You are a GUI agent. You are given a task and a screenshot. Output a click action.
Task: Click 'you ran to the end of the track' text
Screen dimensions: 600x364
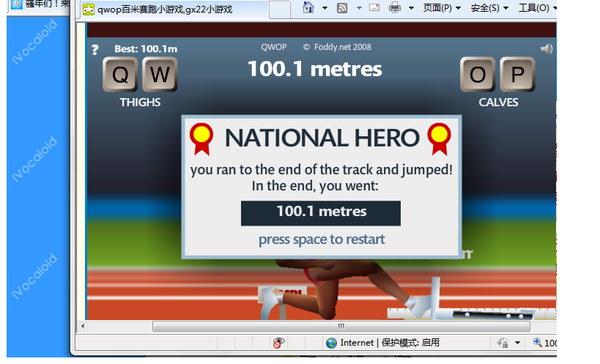pos(322,169)
